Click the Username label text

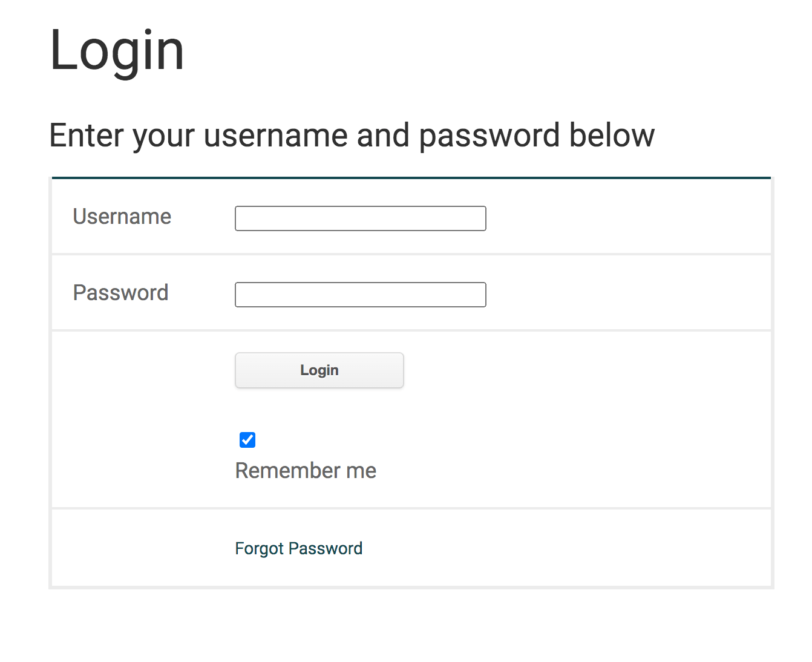click(x=122, y=217)
